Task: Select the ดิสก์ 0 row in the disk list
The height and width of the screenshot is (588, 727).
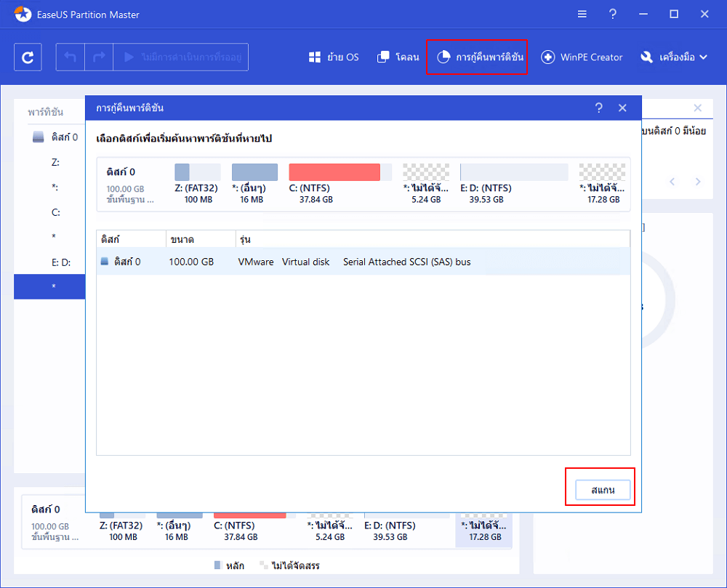Action: (363, 262)
